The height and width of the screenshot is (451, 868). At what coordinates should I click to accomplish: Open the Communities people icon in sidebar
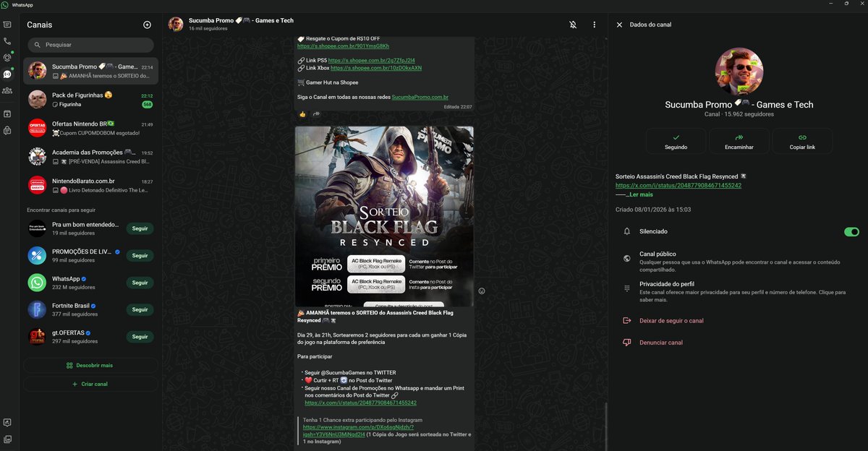[x=7, y=90]
